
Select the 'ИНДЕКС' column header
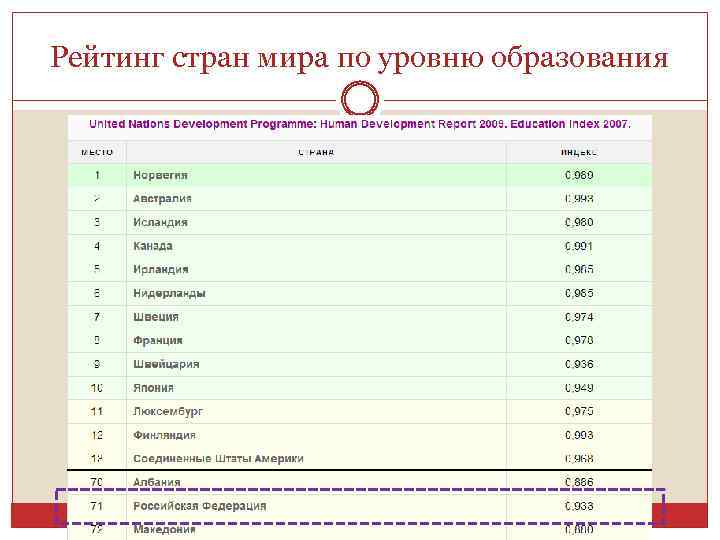(579, 152)
